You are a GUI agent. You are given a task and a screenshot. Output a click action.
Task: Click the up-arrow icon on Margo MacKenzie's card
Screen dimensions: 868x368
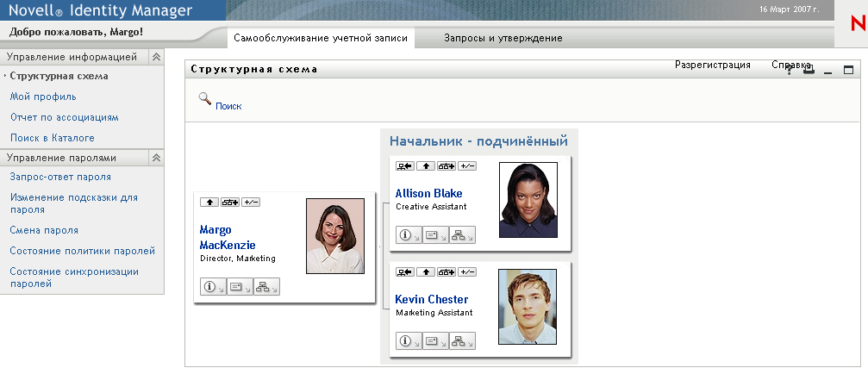point(209,202)
